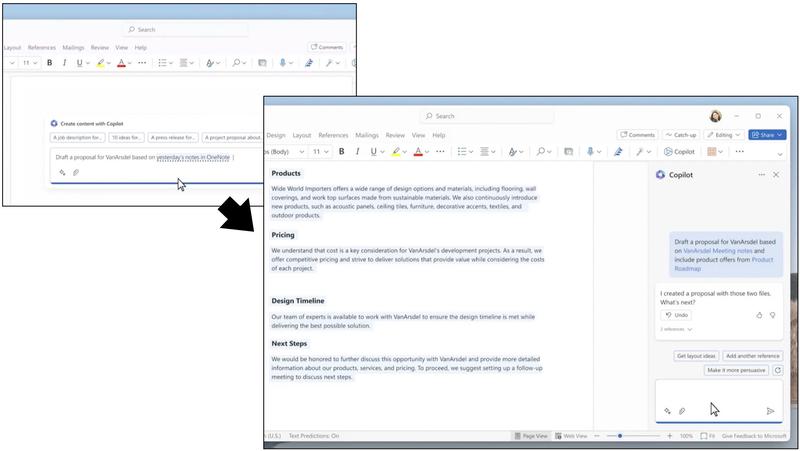
Task: Open the Styles icon in front window
Action: (512, 152)
